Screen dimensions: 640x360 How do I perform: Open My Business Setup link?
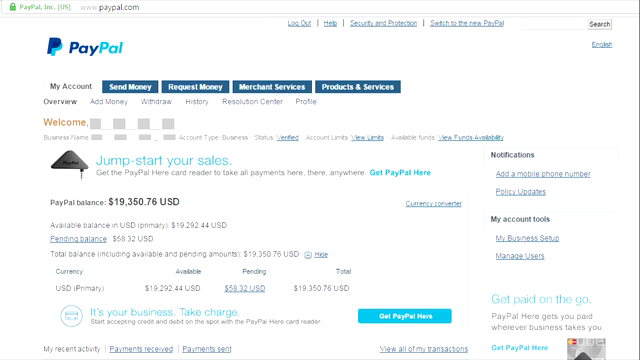click(x=527, y=238)
